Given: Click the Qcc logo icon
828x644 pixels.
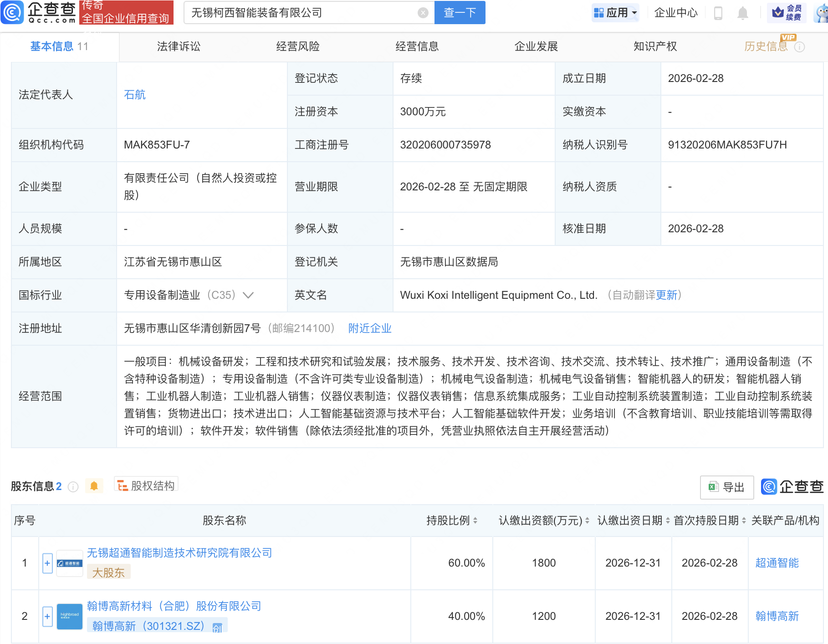Looking at the screenshot, I should [12, 12].
